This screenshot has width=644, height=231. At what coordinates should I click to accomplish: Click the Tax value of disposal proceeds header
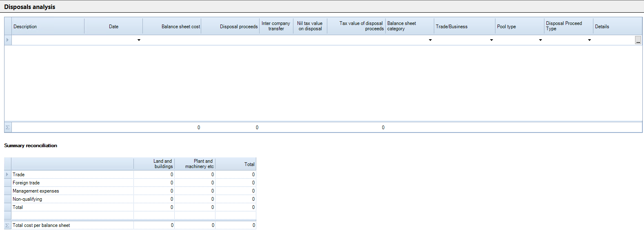click(x=356, y=27)
